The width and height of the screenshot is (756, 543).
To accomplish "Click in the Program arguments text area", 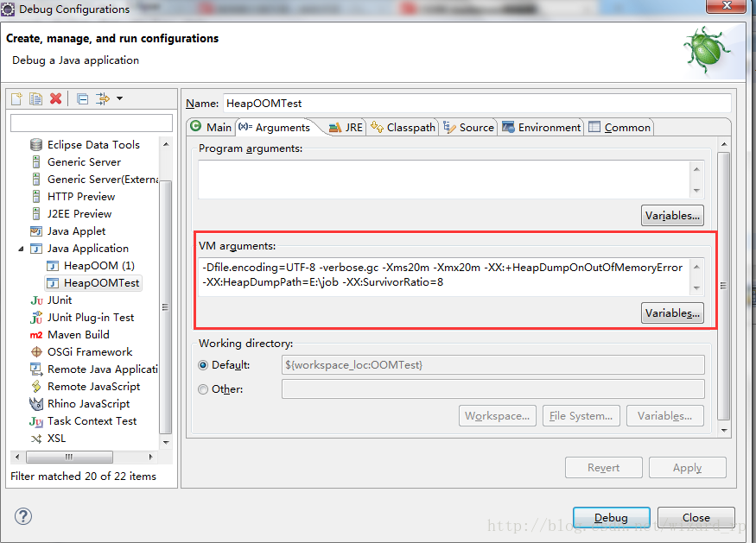I will 443,180.
